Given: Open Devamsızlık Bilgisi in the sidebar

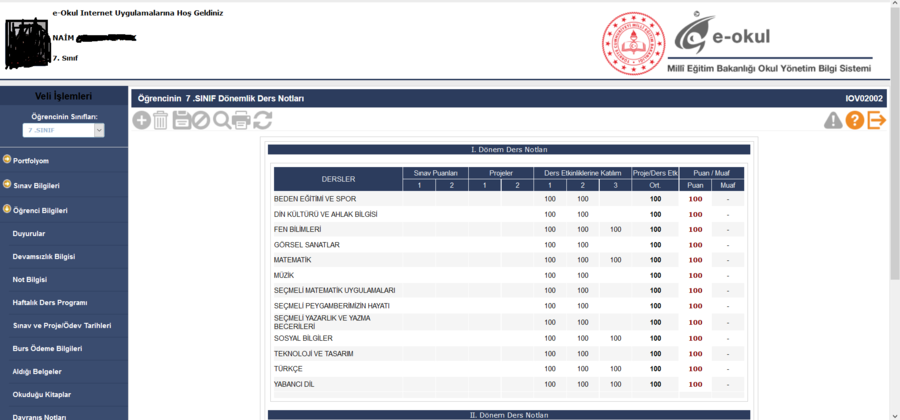Looking at the screenshot, I should pos(44,256).
